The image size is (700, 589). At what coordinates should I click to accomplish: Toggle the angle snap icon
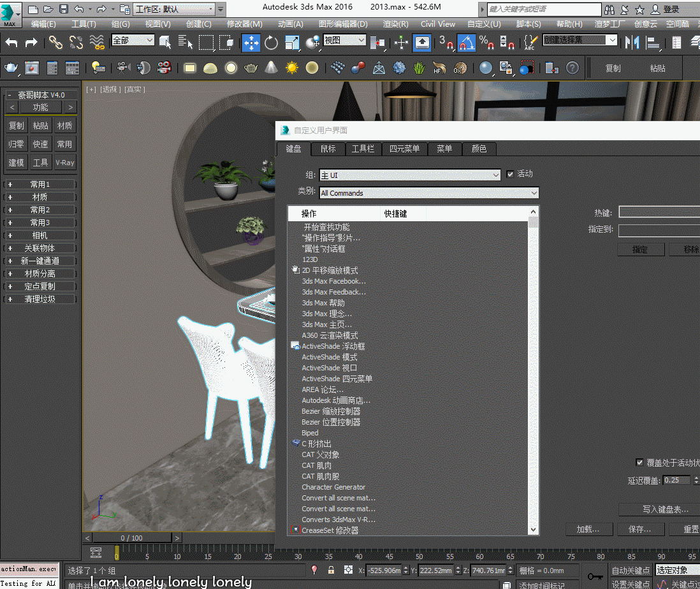click(x=467, y=43)
